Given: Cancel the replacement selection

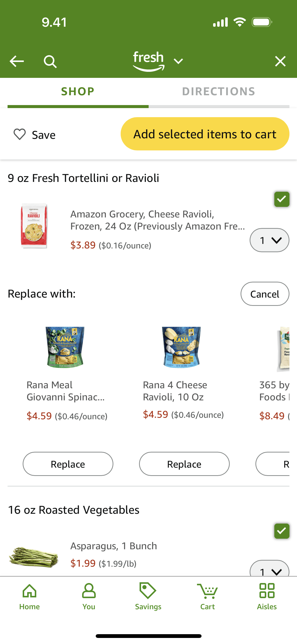Looking at the screenshot, I should [x=265, y=294].
